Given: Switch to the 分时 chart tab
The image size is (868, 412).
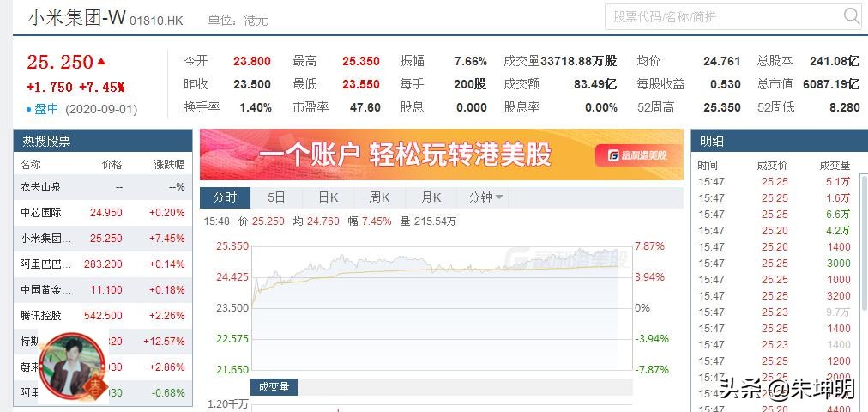Looking at the screenshot, I should [x=225, y=197].
